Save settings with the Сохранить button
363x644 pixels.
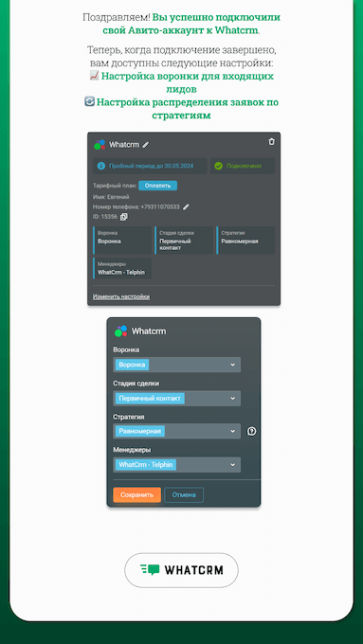(136, 495)
